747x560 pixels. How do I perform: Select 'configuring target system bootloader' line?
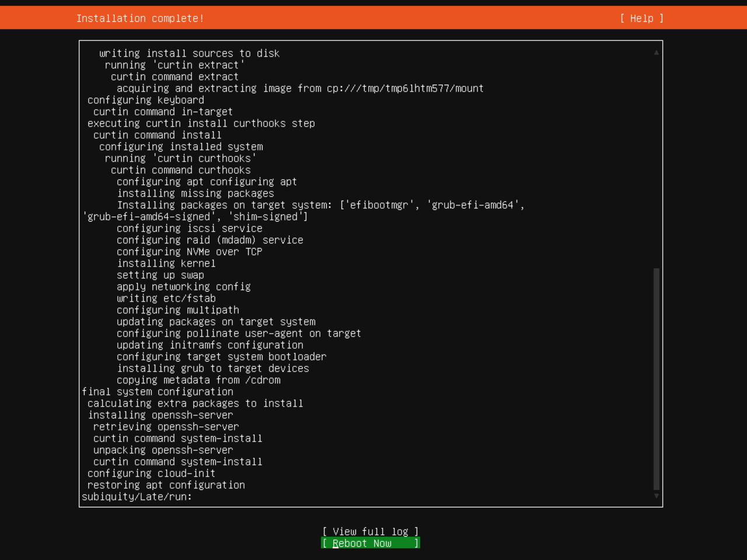click(222, 356)
